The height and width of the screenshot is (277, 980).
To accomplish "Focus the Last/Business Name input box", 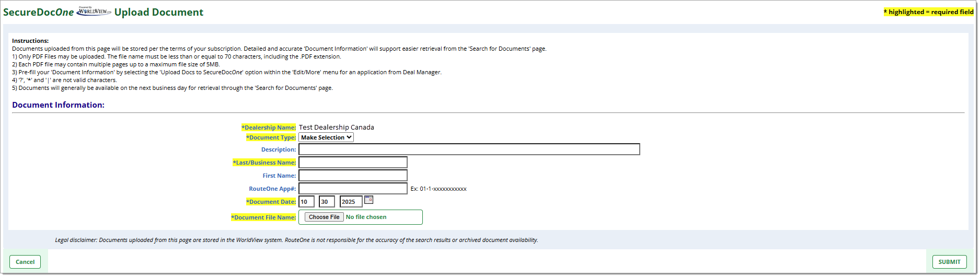I will pos(353,163).
